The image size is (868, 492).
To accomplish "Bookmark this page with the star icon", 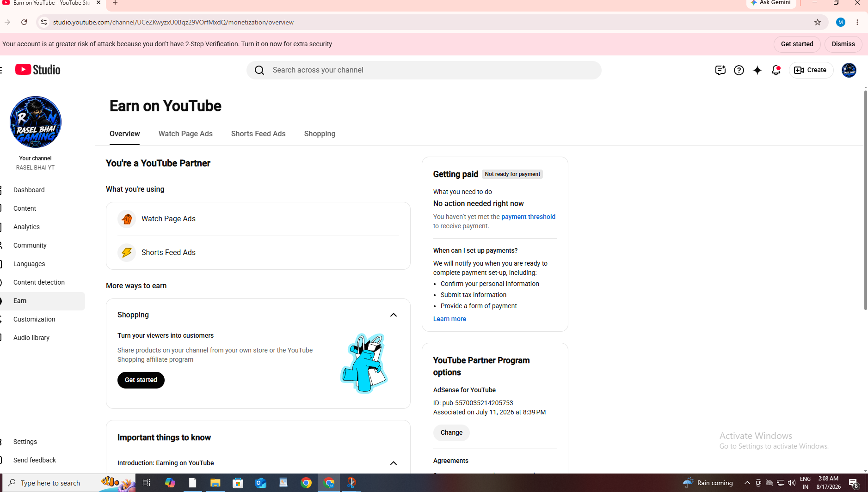I will coord(818,22).
